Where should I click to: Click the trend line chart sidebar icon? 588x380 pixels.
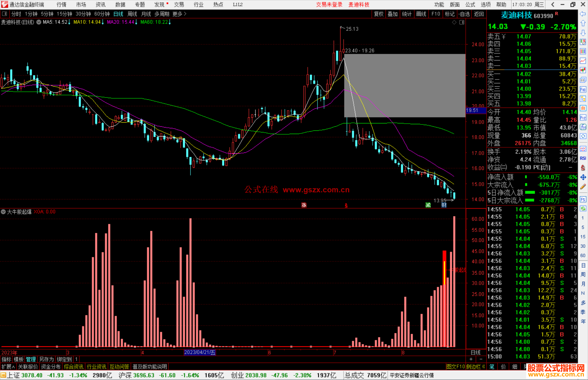tap(583, 61)
